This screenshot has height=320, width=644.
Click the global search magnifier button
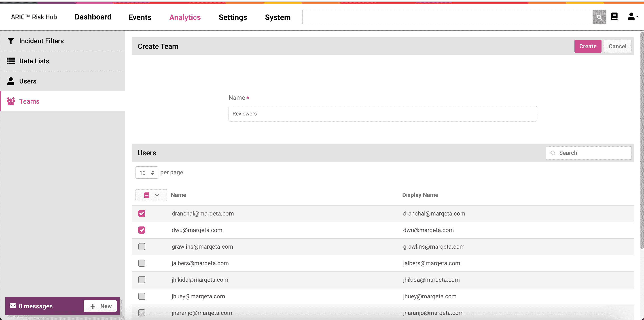(599, 17)
